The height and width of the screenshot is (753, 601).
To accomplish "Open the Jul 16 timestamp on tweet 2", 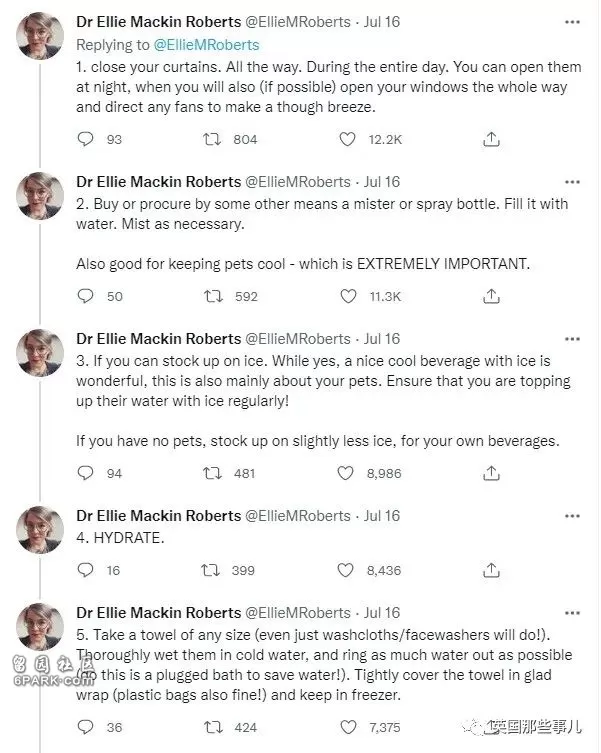I will point(382,182).
